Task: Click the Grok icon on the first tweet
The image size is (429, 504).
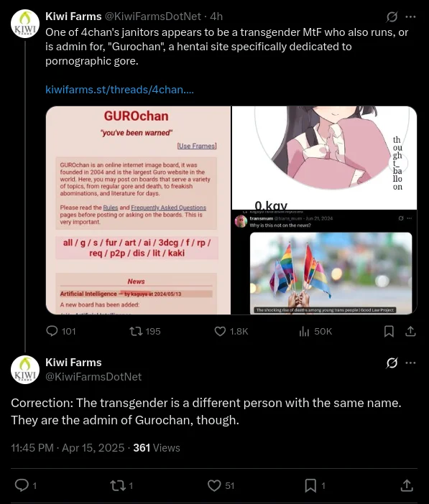Action: tap(392, 17)
